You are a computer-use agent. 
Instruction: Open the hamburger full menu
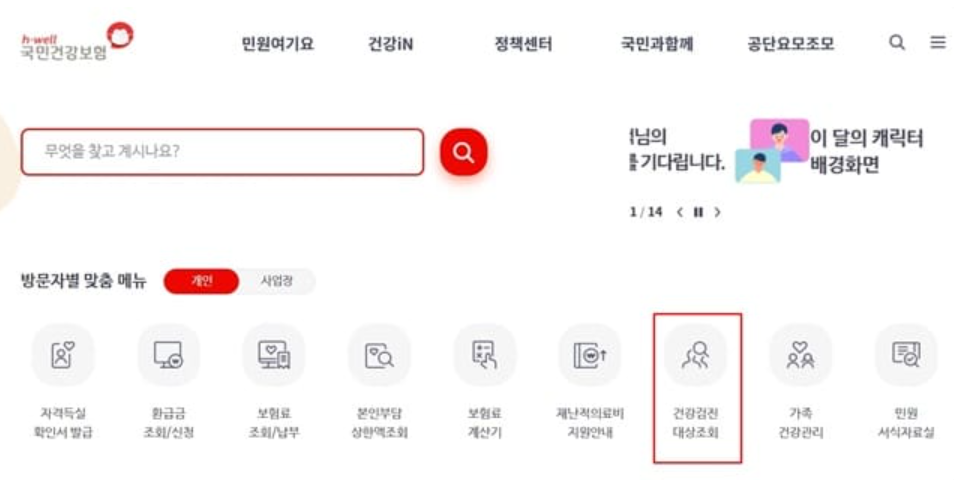point(938,42)
